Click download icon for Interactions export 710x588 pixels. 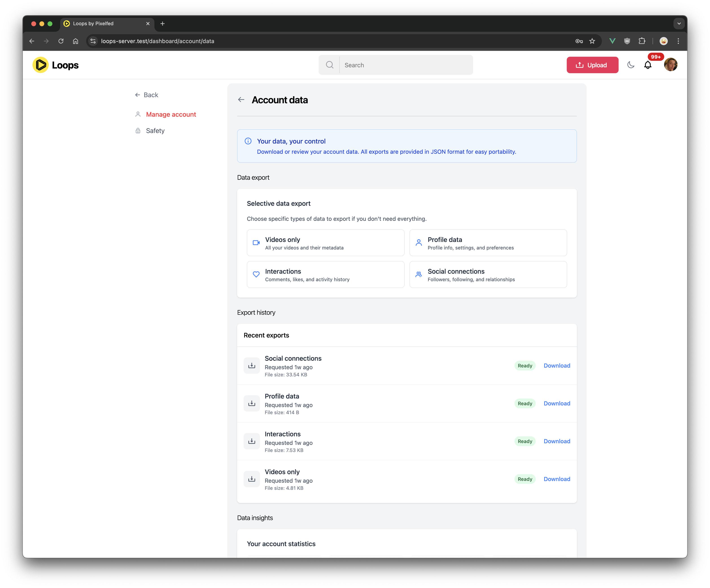click(x=252, y=441)
